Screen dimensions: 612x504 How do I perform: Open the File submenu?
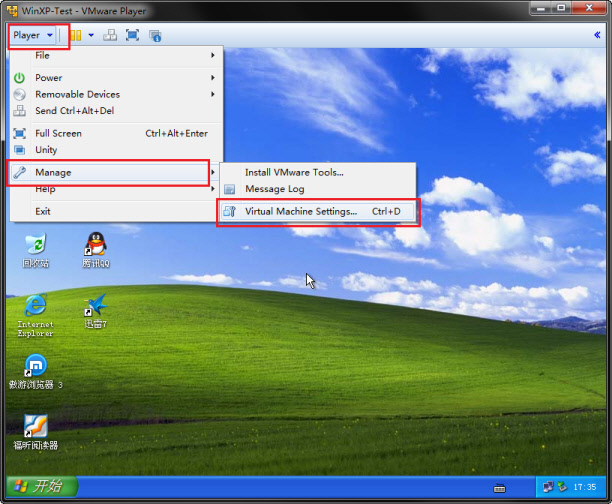pyautogui.click(x=116, y=55)
